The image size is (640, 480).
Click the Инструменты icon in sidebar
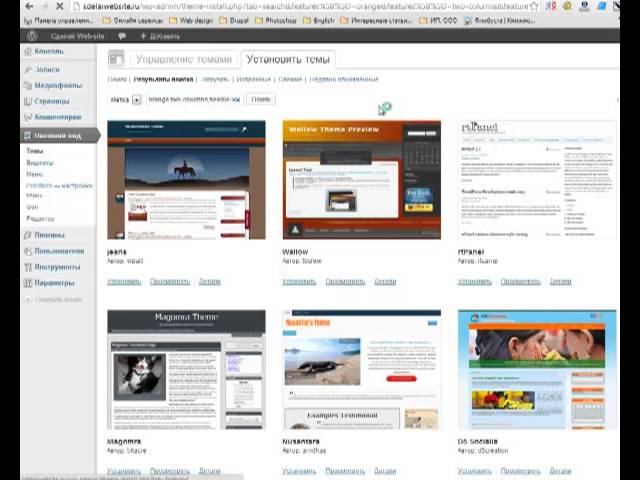pyautogui.click(x=28, y=267)
